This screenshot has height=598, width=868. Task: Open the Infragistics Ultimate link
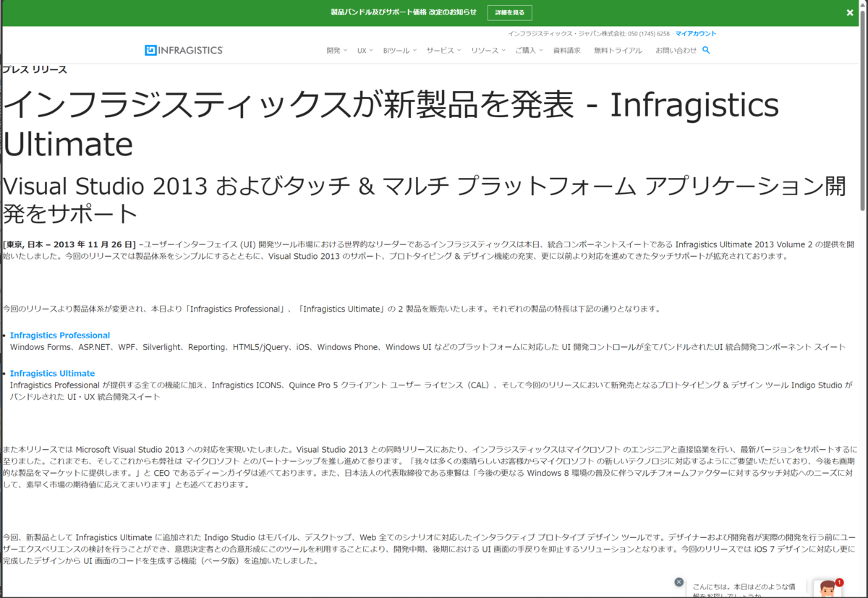[x=52, y=373]
